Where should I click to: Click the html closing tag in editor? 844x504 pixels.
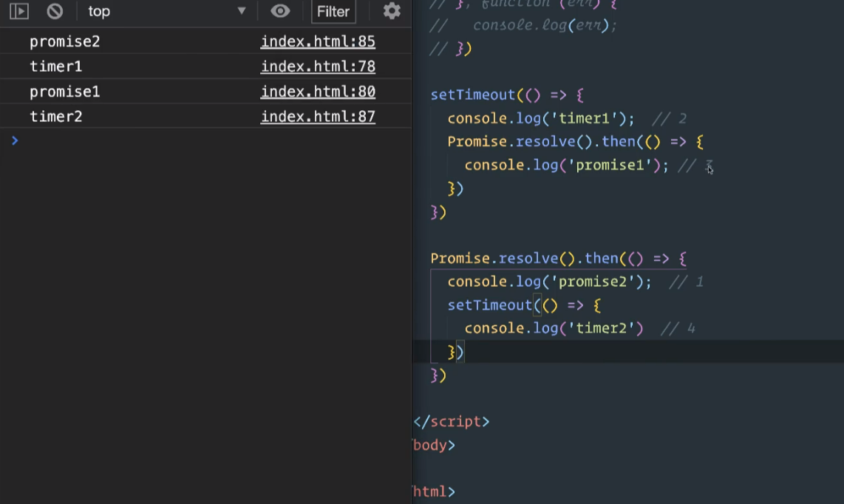point(434,491)
